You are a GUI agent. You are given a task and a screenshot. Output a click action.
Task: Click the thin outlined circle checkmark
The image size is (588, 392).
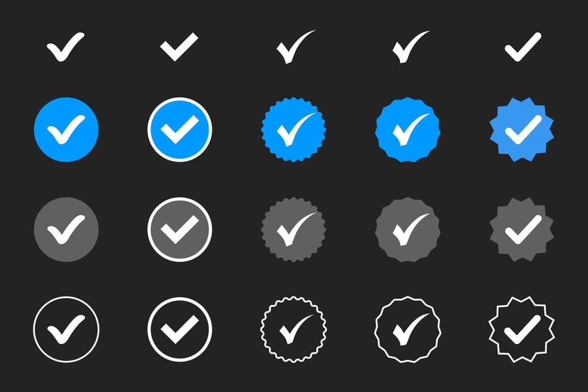coord(66,329)
